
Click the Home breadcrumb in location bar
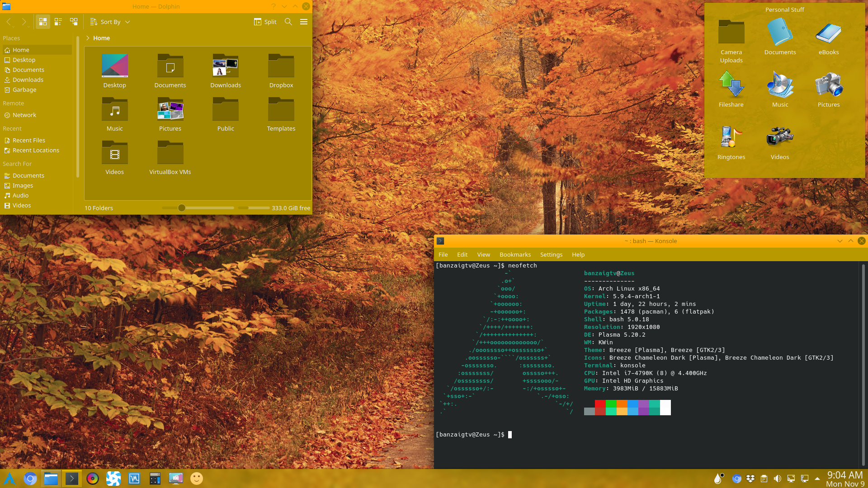click(101, 38)
